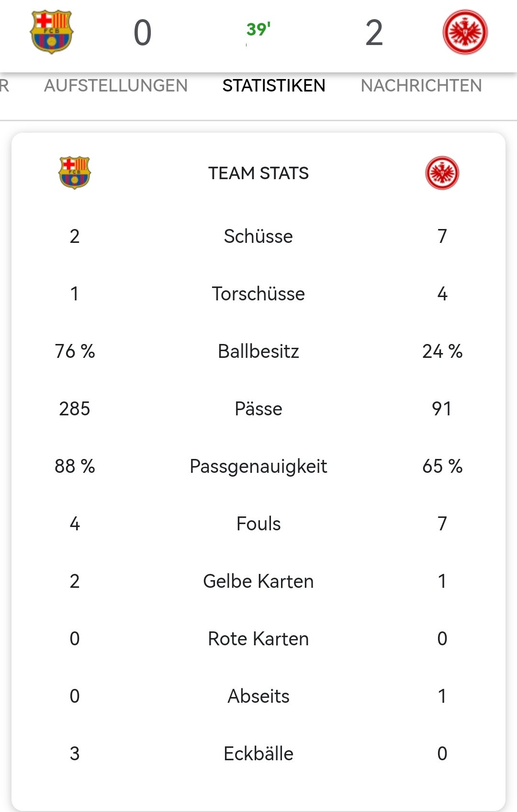Tap the Abseits row label

[258, 696]
